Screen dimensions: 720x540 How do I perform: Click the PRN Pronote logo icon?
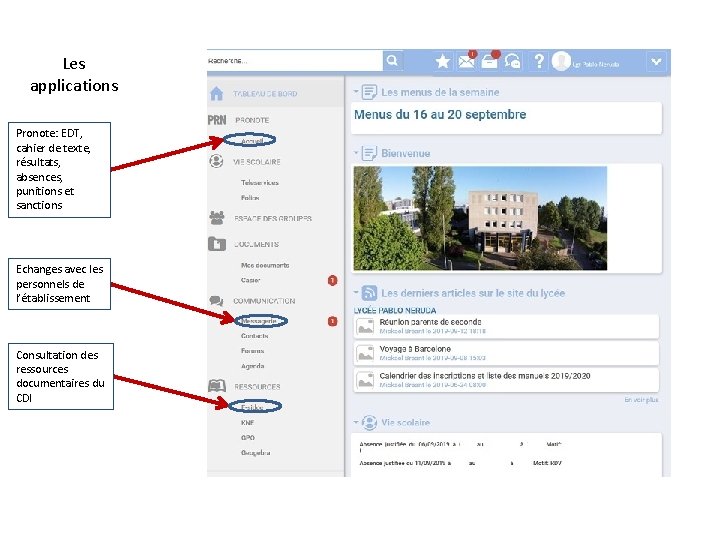tap(217, 120)
